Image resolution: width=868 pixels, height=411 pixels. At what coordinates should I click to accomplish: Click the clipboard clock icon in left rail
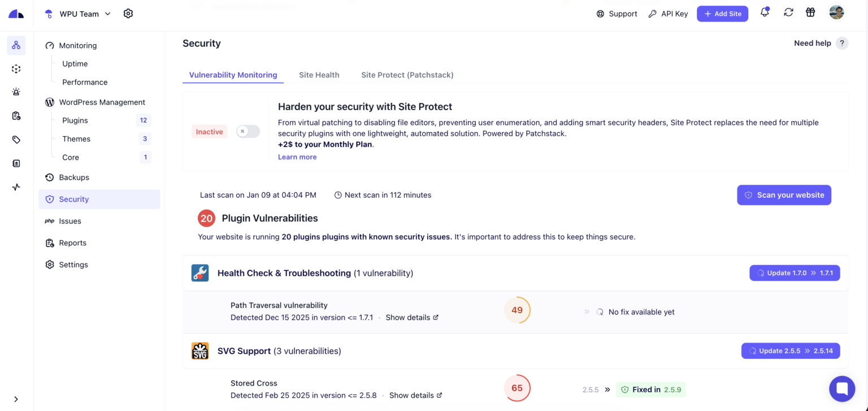(16, 116)
